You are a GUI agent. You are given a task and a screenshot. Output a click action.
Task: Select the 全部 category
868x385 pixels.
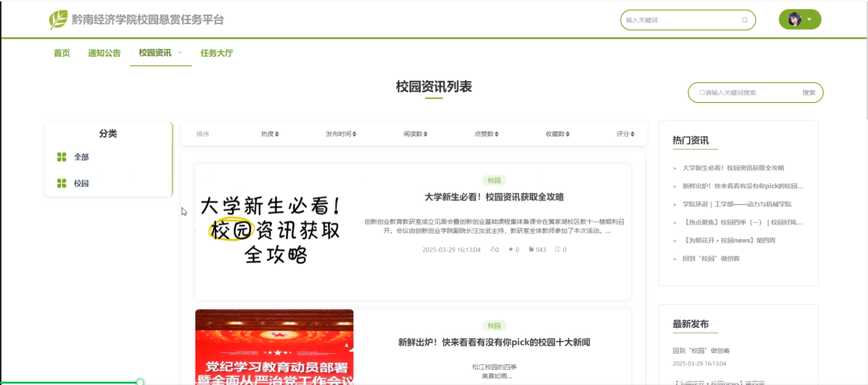tap(81, 157)
